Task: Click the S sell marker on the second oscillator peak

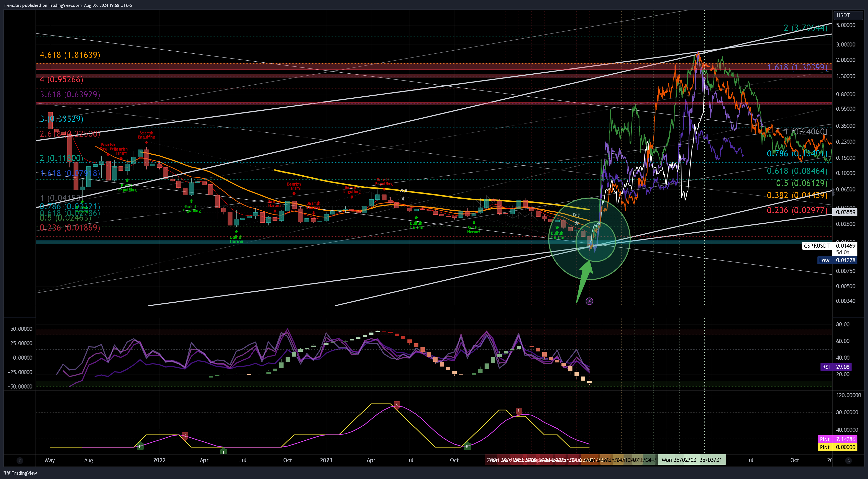Action: [x=519, y=410]
